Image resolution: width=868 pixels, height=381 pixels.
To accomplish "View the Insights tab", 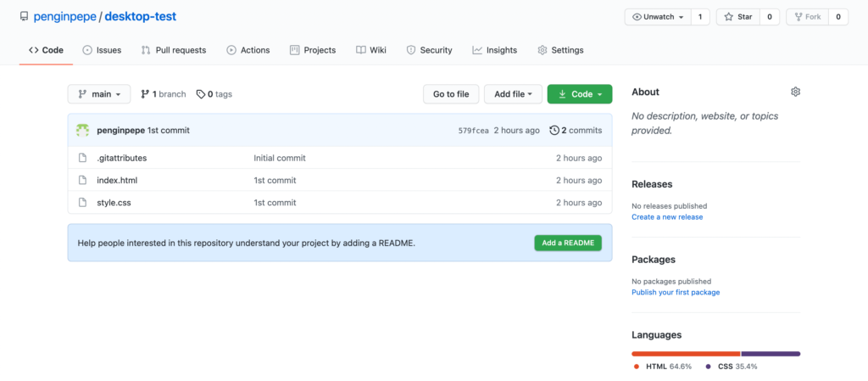I will click(494, 50).
